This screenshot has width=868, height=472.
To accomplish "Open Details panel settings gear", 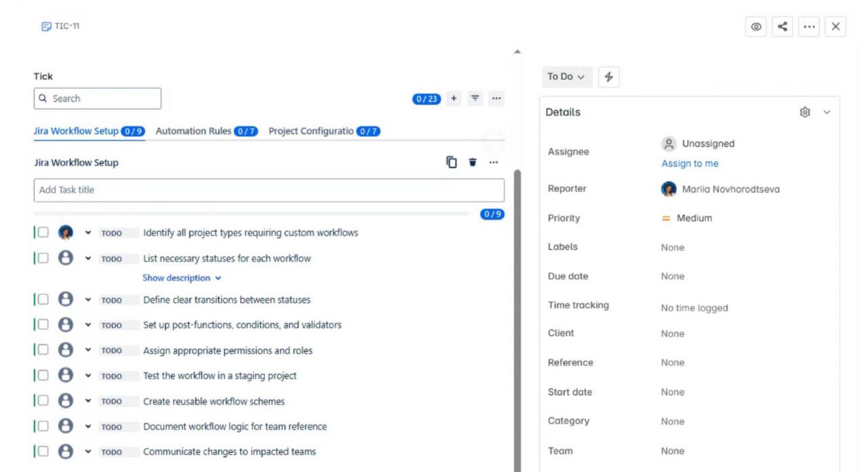I will (x=804, y=112).
